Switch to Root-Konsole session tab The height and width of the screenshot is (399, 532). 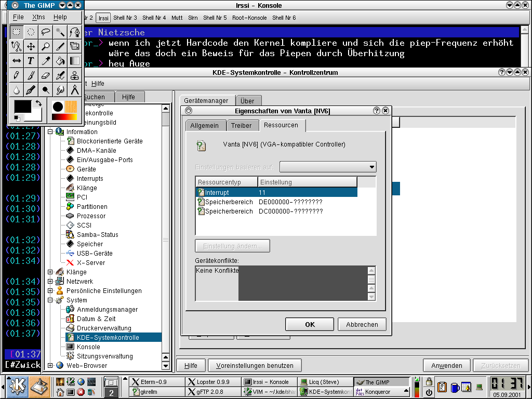(x=249, y=18)
